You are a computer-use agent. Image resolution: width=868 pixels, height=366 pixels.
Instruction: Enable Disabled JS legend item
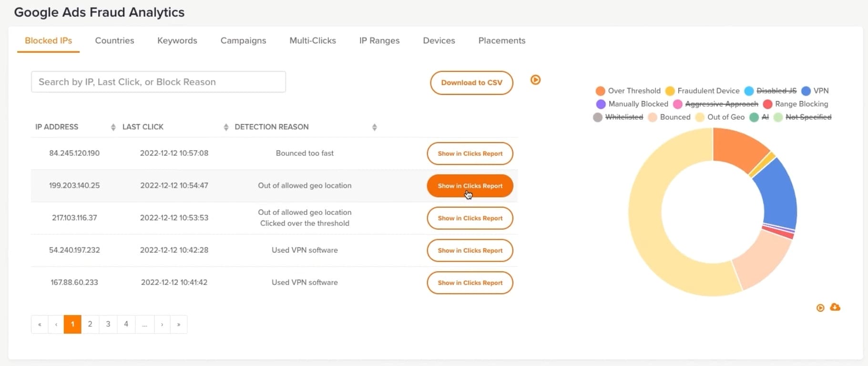coord(770,91)
